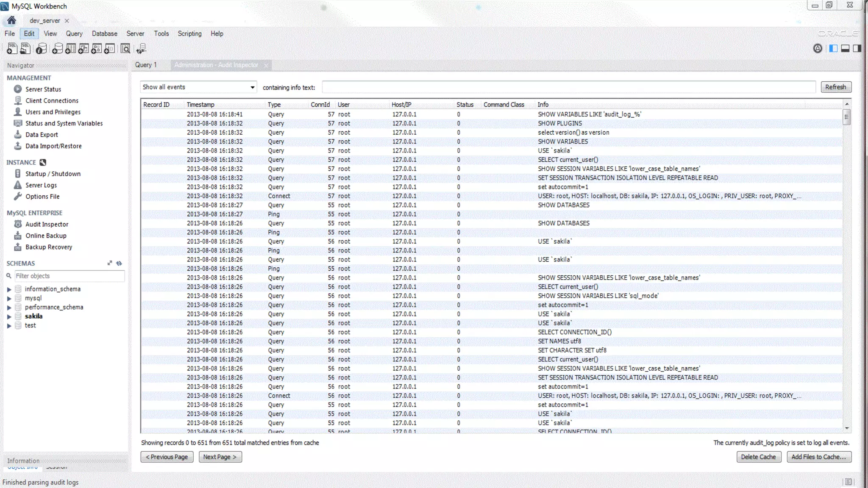Click the reconnect to DBMS icon
The height and width of the screenshot is (488, 868).
coord(141,49)
